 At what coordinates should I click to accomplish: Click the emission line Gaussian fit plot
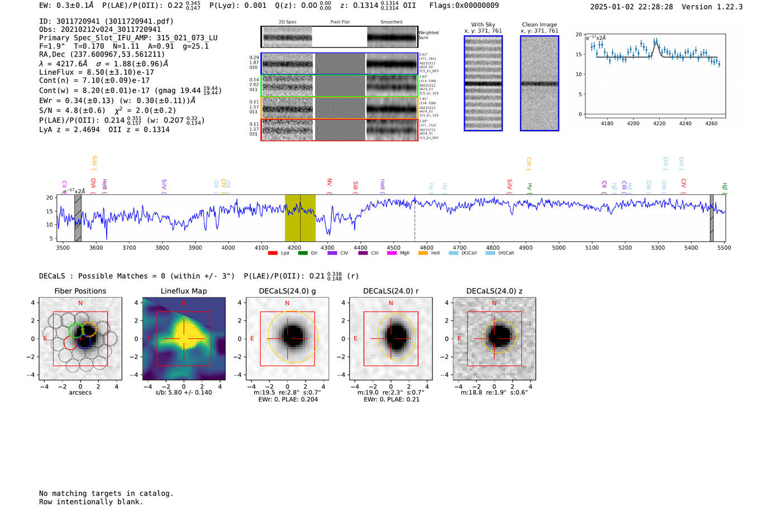click(x=655, y=76)
